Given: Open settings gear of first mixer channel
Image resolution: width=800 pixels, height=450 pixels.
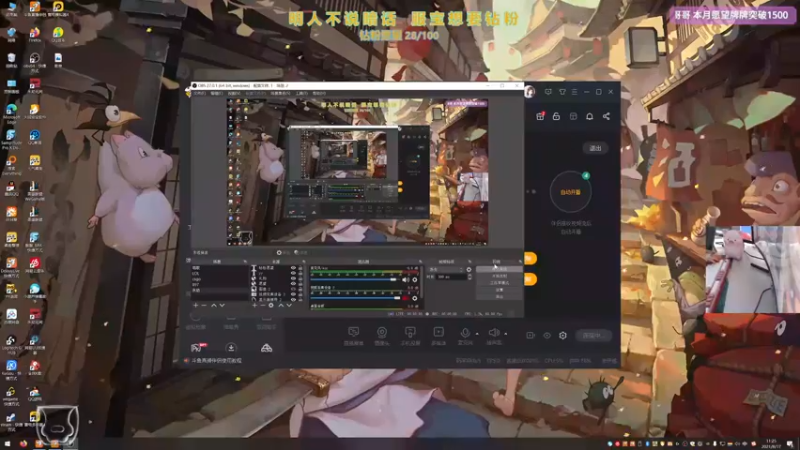Looking at the screenshot, I should click(415, 280).
